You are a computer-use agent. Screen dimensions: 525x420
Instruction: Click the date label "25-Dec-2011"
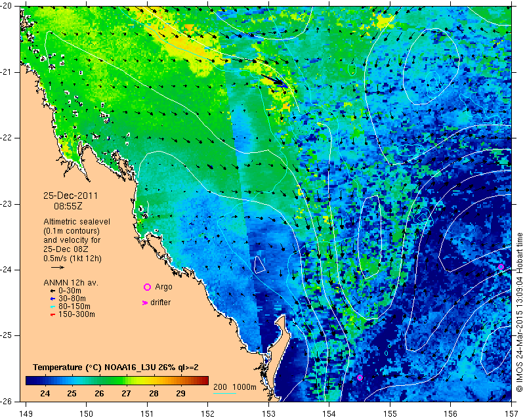70,196
